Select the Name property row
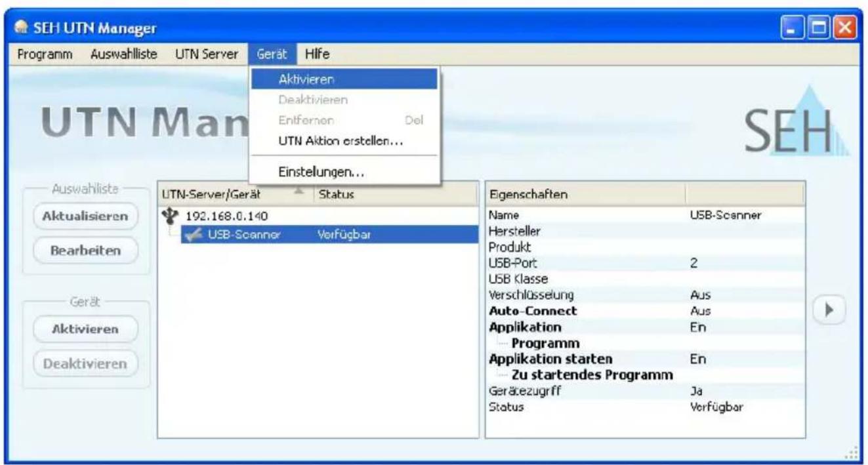 tap(645, 214)
